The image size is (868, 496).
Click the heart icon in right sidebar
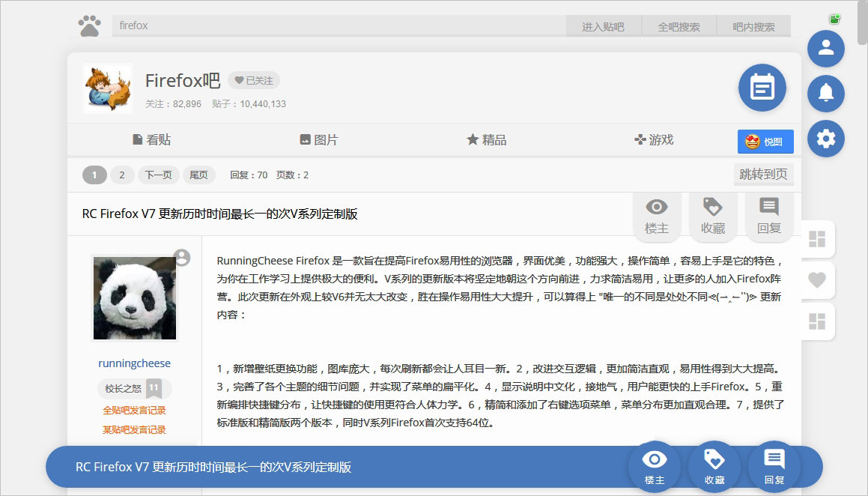(817, 280)
